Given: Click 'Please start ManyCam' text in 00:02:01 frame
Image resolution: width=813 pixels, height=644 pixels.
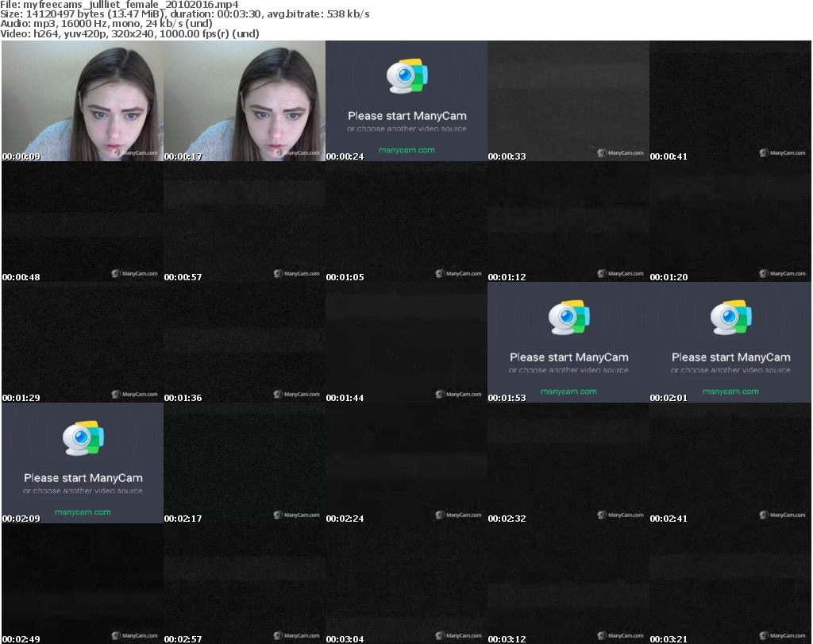Looking at the screenshot, I should coord(731,357).
